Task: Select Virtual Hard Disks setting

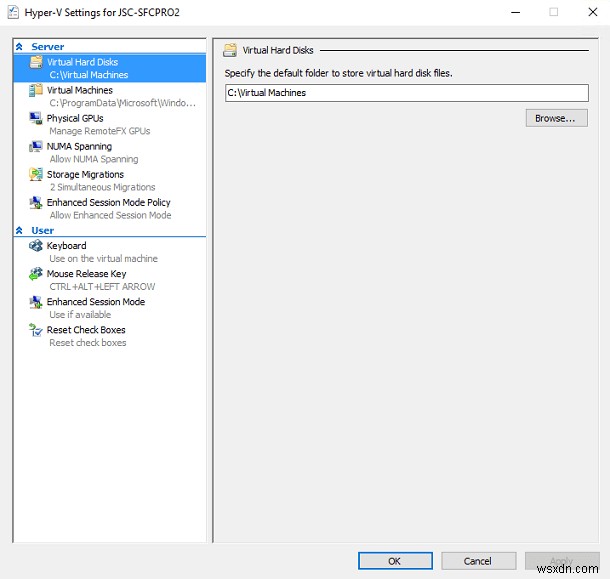Action: 110,68
